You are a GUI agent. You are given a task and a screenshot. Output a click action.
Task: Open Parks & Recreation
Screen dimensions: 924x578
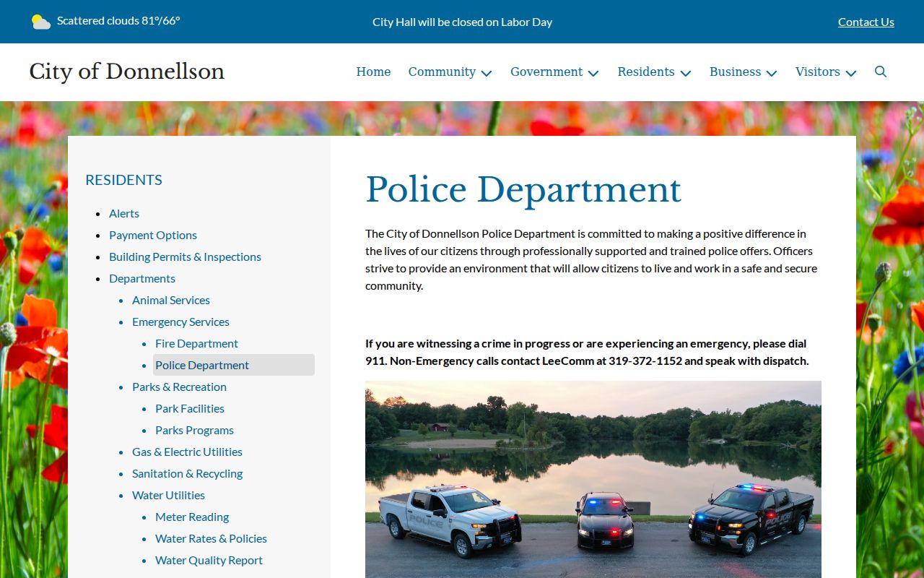click(x=179, y=387)
